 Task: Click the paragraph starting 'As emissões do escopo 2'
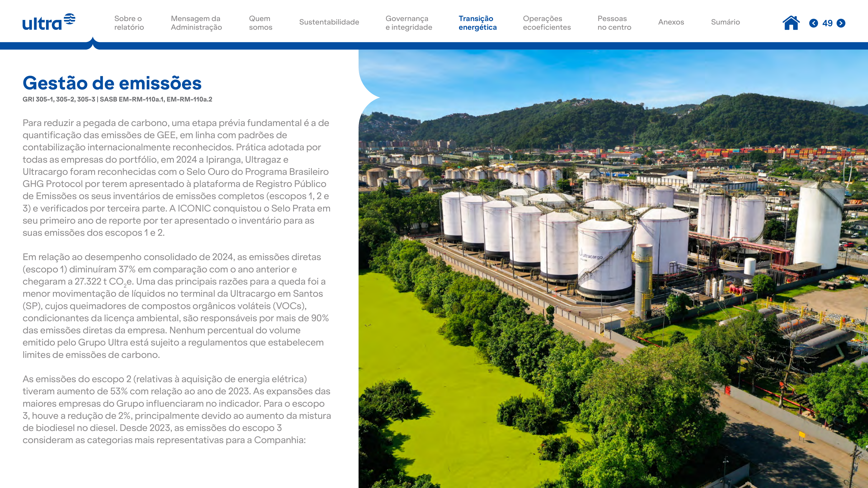pyautogui.click(x=177, y=409)
